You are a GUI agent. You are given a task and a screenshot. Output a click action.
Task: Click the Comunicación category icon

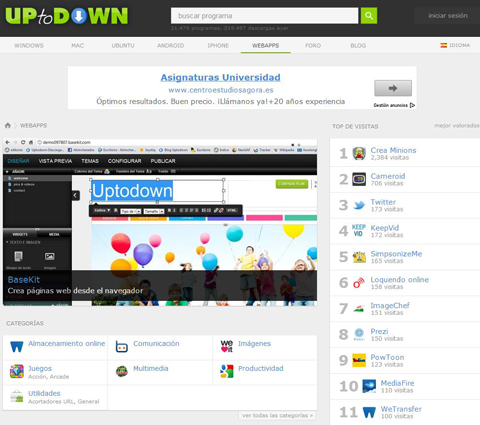[x=122, y=347]
